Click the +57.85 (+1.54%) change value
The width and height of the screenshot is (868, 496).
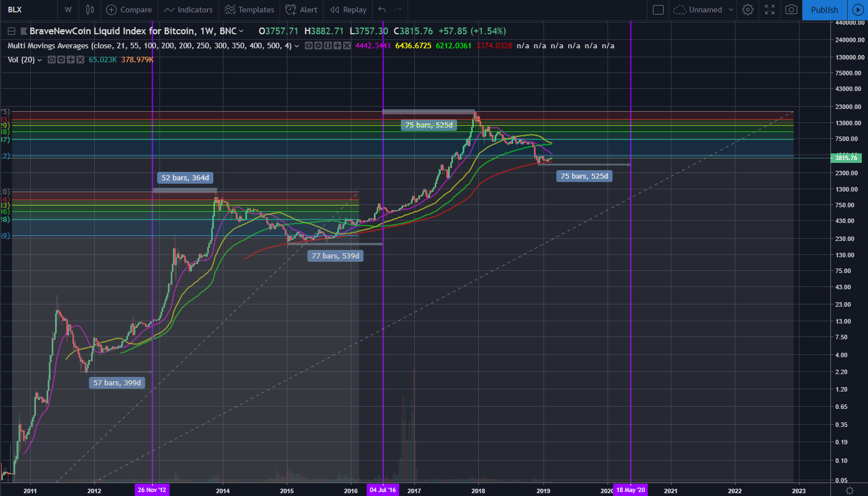[x=472, y=31]
